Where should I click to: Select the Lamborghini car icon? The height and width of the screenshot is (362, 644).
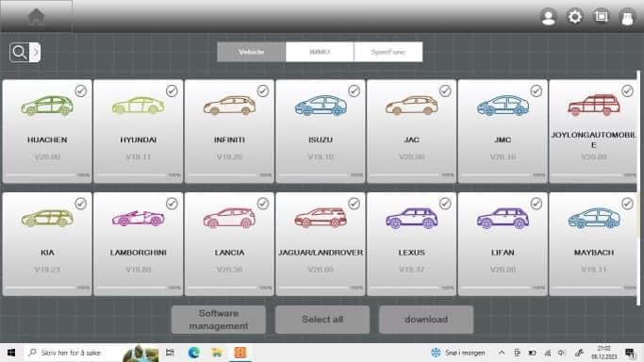point(139,219)
